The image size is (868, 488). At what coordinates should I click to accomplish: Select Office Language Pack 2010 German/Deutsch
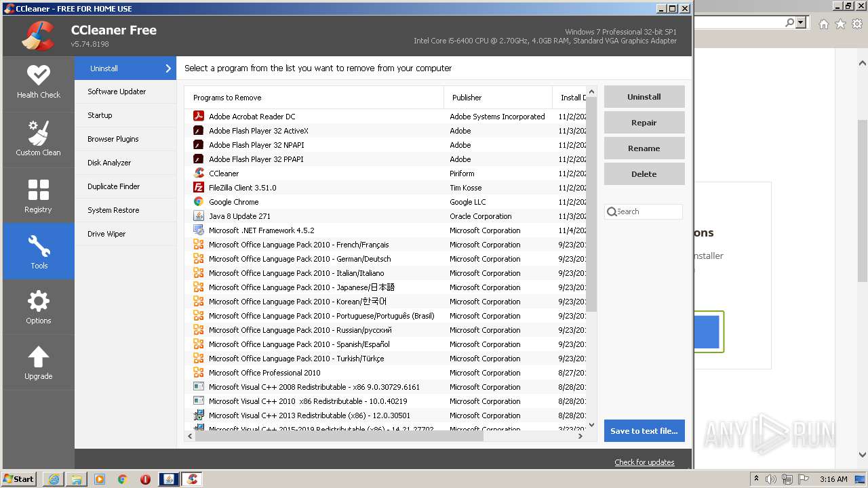coord(385,258)
